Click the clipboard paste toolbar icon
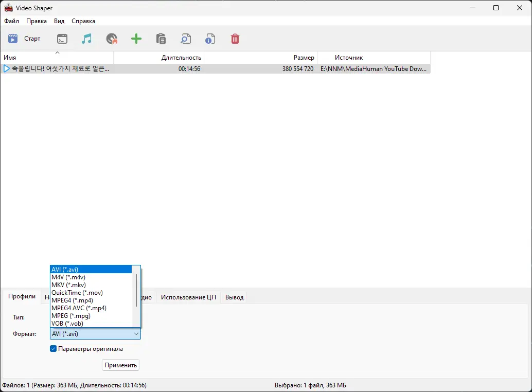Screen dimensions: 532x392 161,39
